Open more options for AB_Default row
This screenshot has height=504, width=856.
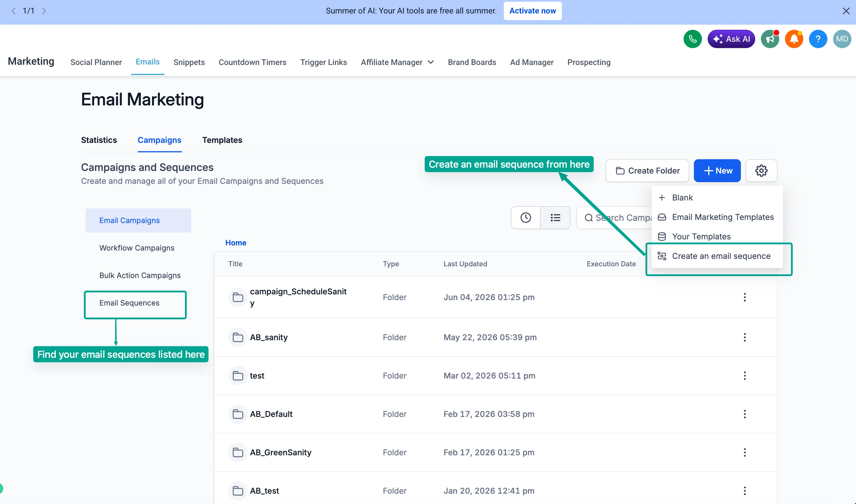coord(745,414)
